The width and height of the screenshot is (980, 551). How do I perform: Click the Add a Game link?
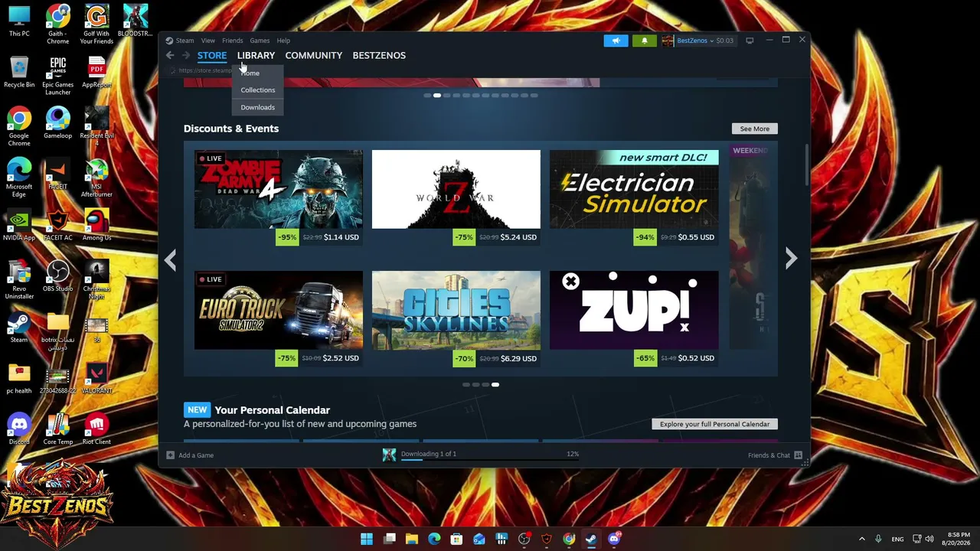[196, 455]
